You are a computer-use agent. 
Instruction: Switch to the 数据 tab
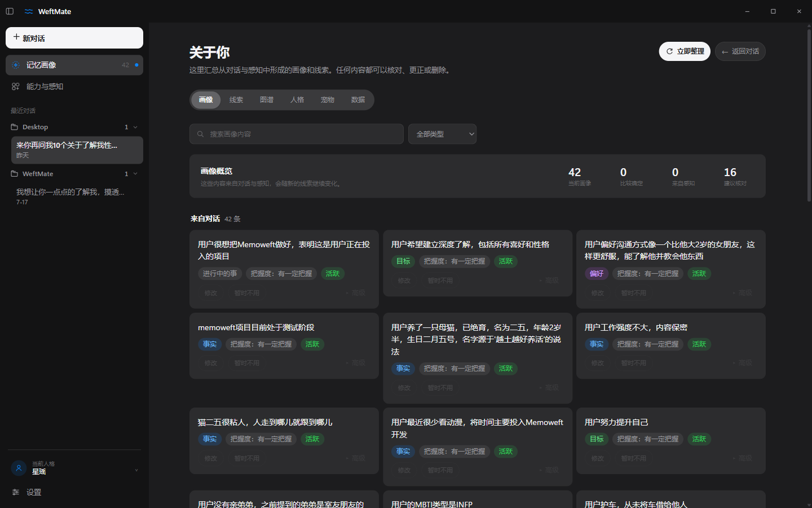pos(358,100)
